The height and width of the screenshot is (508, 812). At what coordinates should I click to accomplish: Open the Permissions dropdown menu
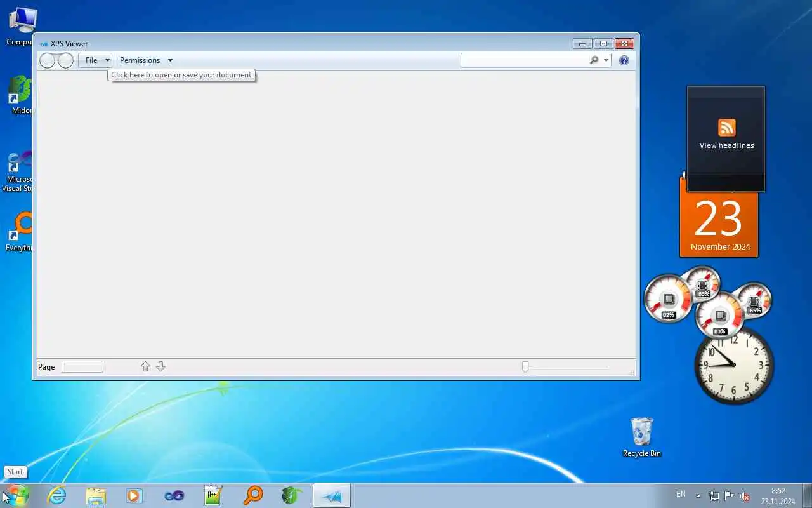click(146, 60)
